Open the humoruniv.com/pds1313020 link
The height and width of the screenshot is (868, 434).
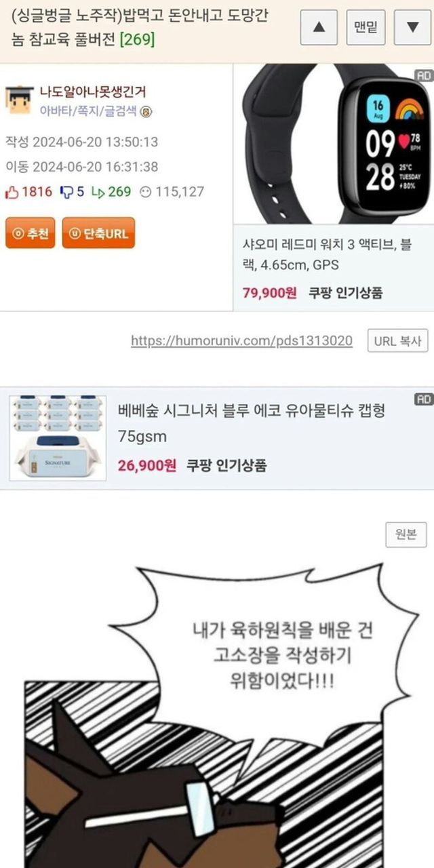pos(242,340)
